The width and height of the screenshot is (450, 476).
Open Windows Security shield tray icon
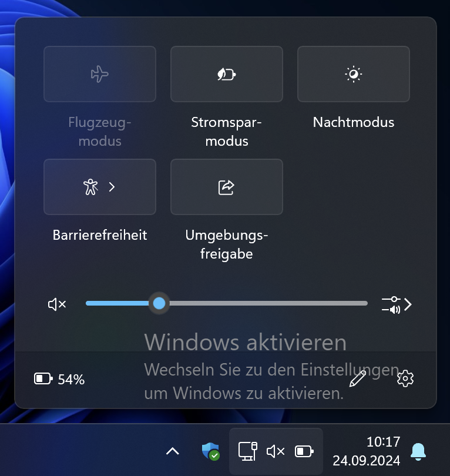point(210,451)
